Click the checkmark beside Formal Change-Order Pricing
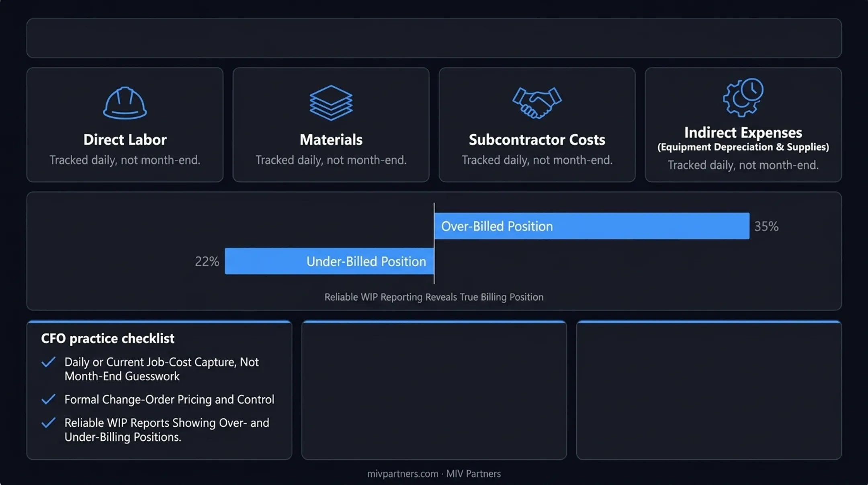This screenshot has width=868, height=485. pos(48,399)
